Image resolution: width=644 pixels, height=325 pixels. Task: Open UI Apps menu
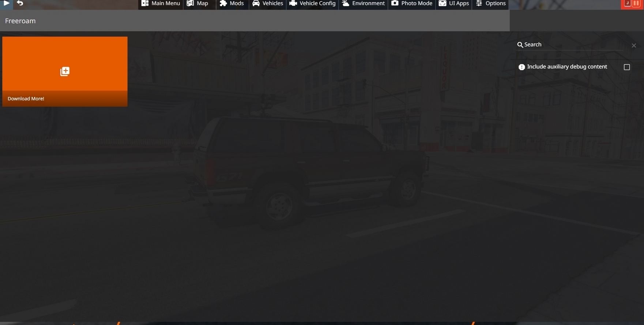(x=454, y=4)
